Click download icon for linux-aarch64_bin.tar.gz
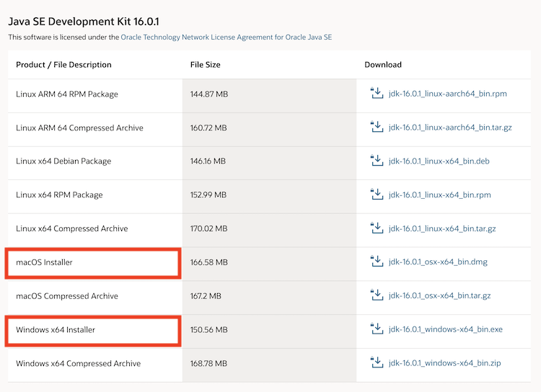This screenshot has width=541, height=392. point(377,127)
